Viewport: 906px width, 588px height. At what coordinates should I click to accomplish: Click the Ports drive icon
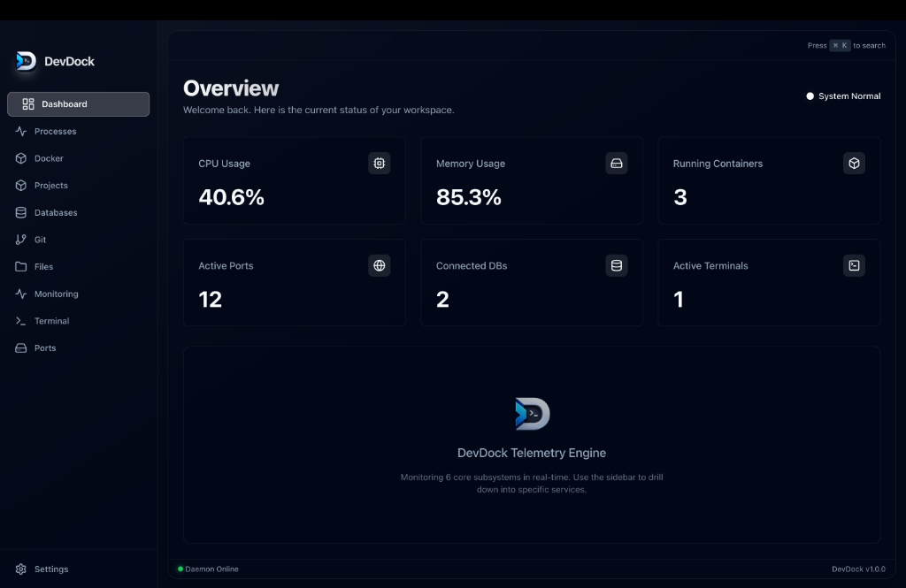(21, 348)
